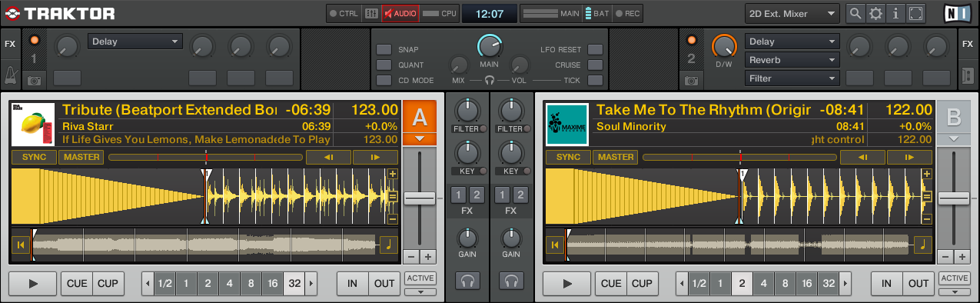The height and width of the screenshot is (303, 980).
Task: Open FX unit 1 Delay effect dropdown
Action: [135, 42]
